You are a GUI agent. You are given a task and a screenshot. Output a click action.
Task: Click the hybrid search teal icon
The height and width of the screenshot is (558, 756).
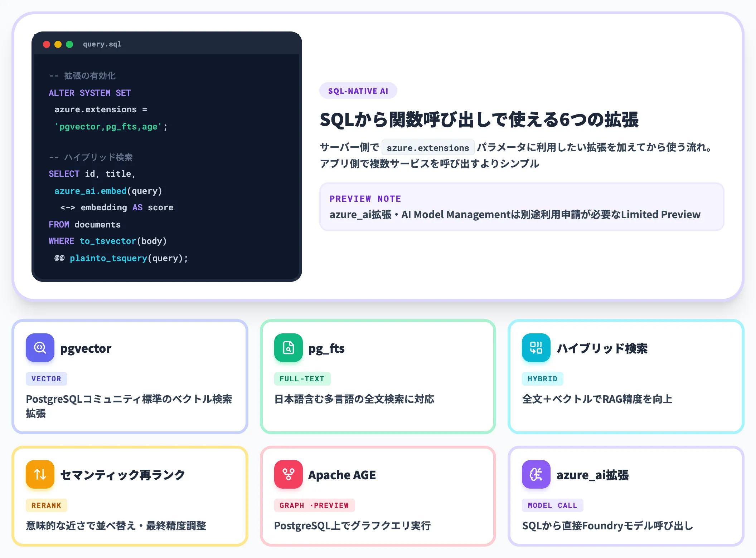click(x=536, y=348)
